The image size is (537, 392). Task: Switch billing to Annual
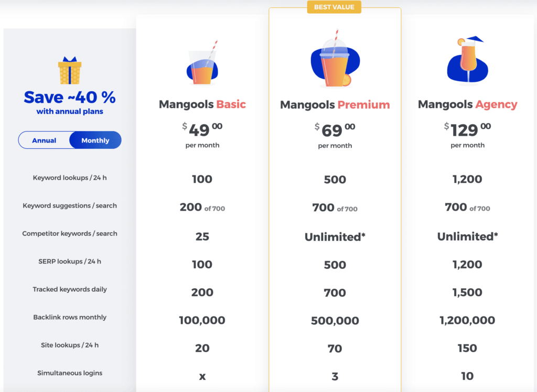point(44,140)
